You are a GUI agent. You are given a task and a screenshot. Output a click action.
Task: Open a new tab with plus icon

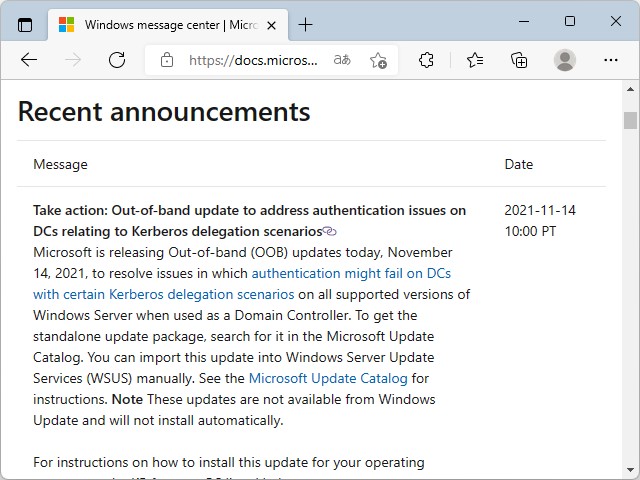point(305,24)
